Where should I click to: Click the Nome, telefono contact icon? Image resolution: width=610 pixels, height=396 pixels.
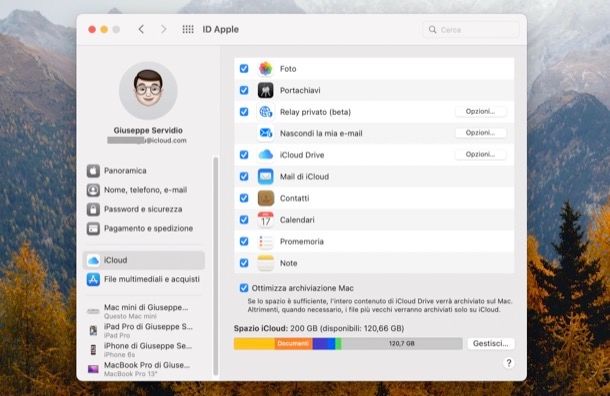click(93, 190)
